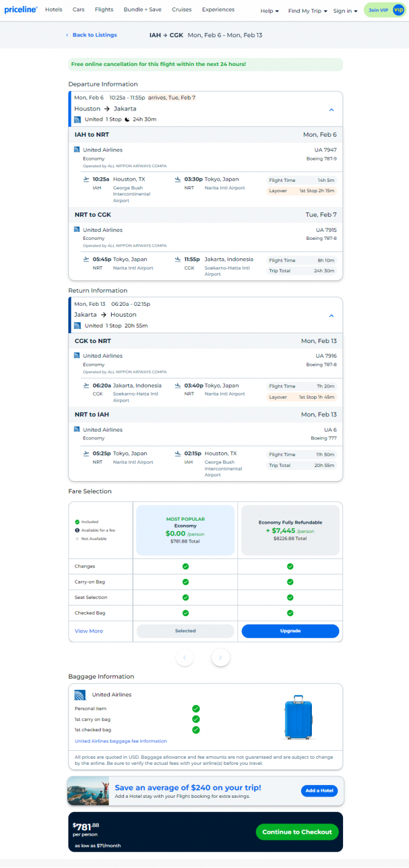Viewport: 409px width, 868px height.
Task: Open the Cars menu item
Action: tap(78, 10)
